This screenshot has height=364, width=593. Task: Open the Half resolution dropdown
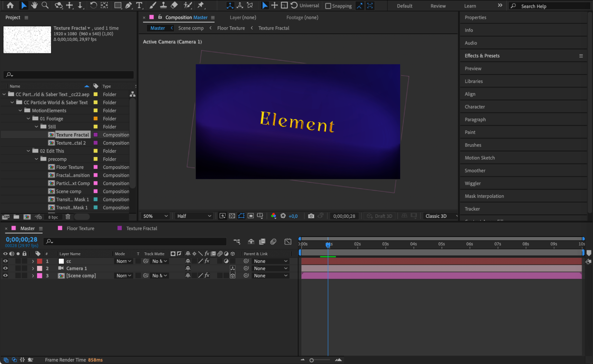coord(194,216)
